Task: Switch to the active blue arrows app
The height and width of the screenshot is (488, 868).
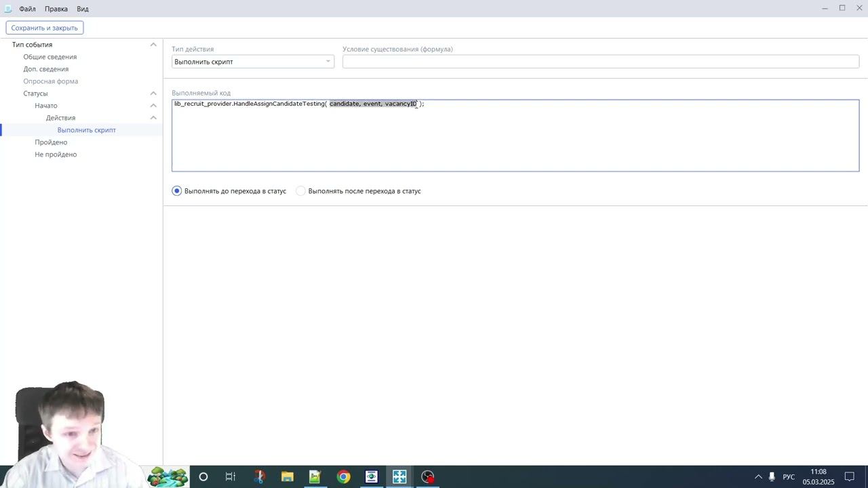Action: (x=399, y=477)
